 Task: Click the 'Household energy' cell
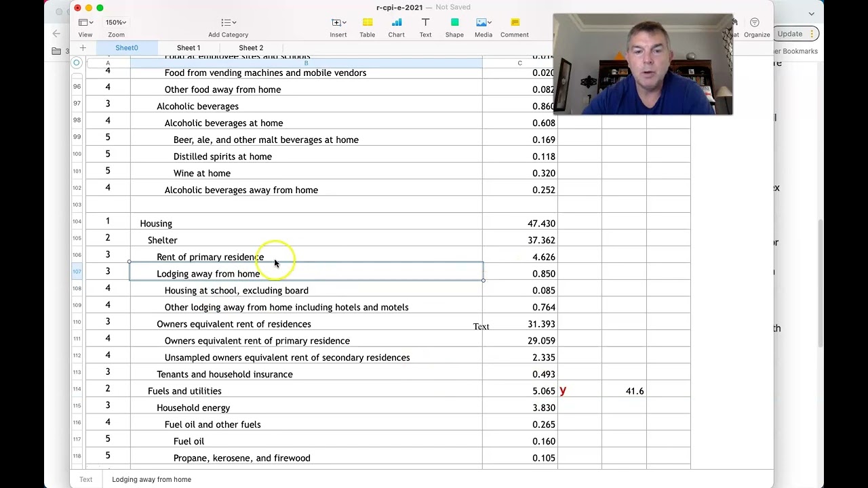click(306, 407)
